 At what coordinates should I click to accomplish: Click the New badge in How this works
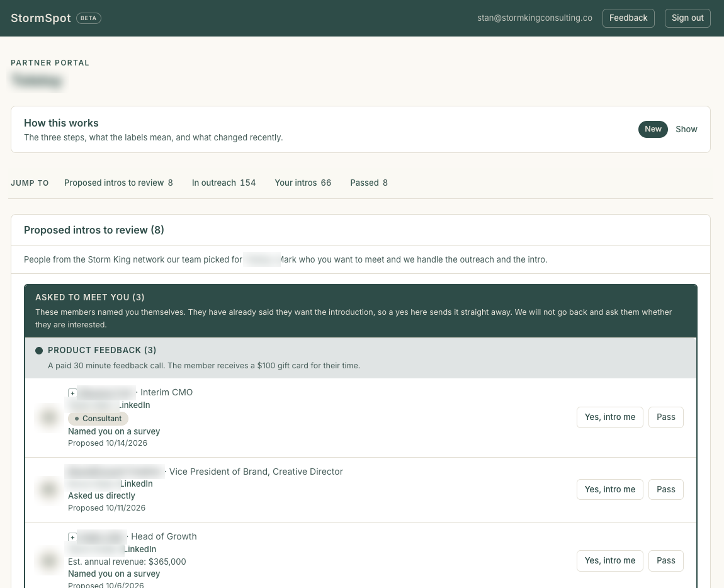coord(653,129)
